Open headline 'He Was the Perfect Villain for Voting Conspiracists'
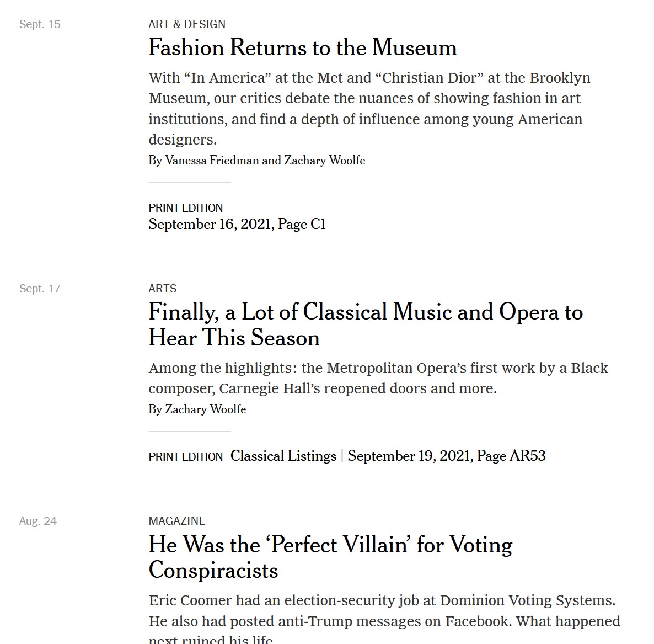Screen dimensions: 654x644 point(331,557)
